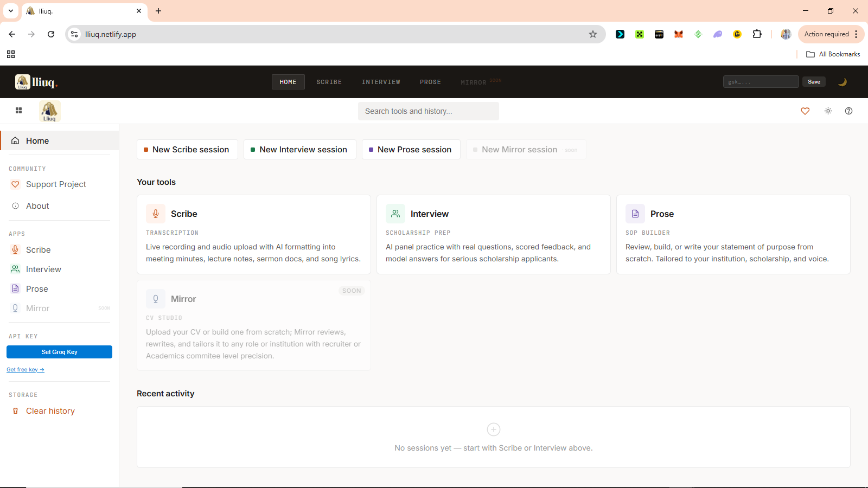Click the lliuq logo in the dark header
Screen dimensions: 868x488
[36, 82]
